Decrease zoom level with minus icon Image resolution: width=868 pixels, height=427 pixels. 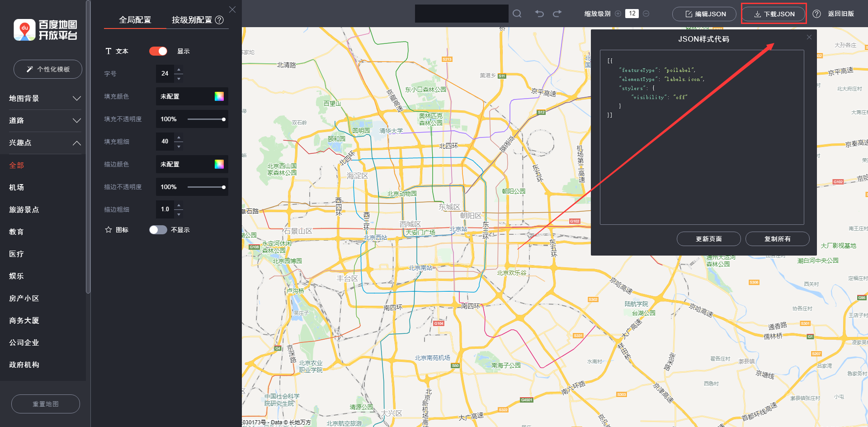646,14
